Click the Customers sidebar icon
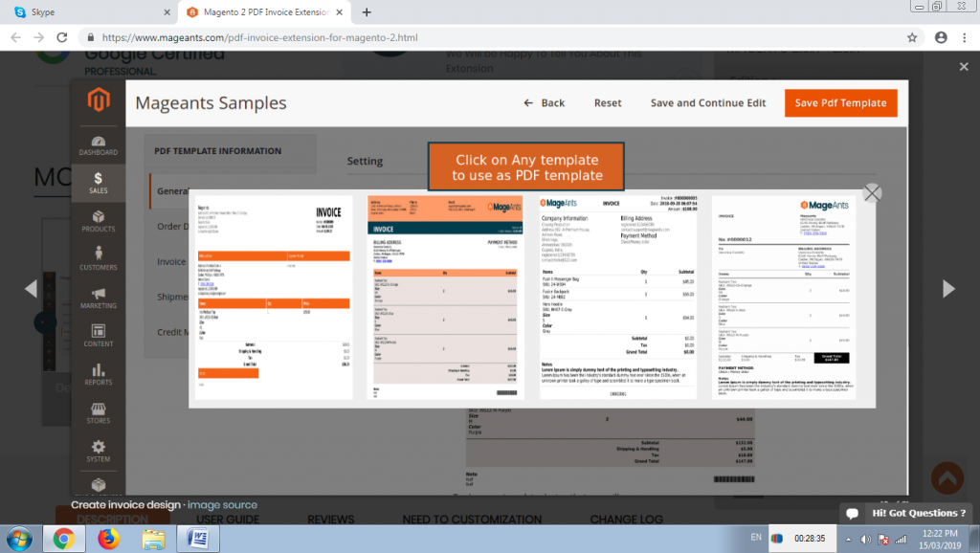 click(x=98, y=254)
